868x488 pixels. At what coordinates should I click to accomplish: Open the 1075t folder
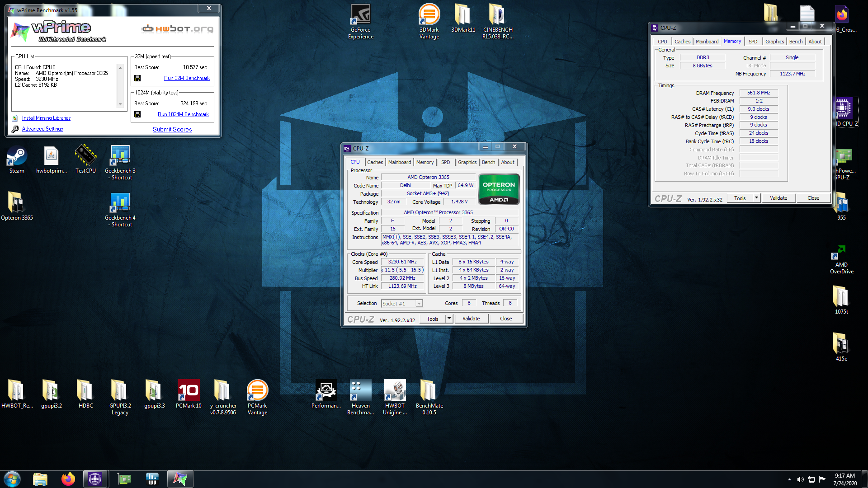841,300
